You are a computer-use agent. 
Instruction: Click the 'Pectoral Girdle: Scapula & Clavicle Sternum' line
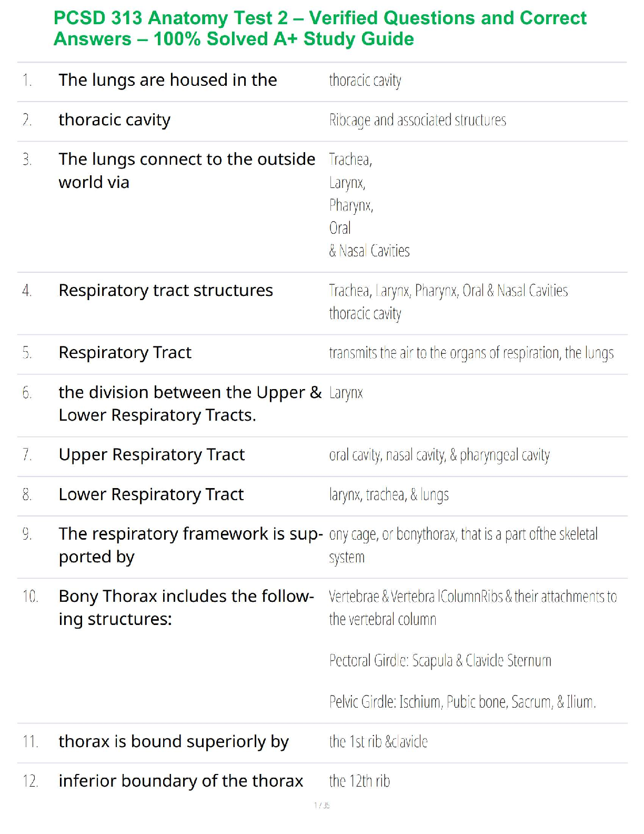[440, 661]
